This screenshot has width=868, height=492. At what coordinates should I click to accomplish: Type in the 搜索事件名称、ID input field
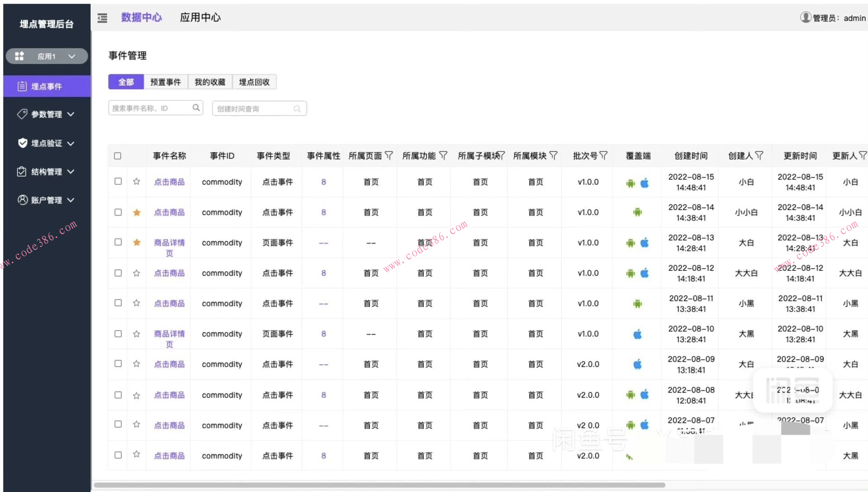149,108
